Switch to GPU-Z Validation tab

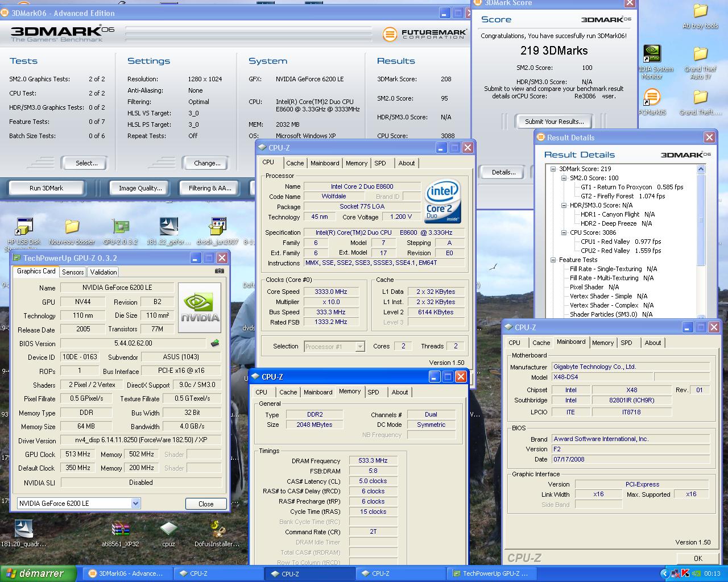(x=104, y=272)
